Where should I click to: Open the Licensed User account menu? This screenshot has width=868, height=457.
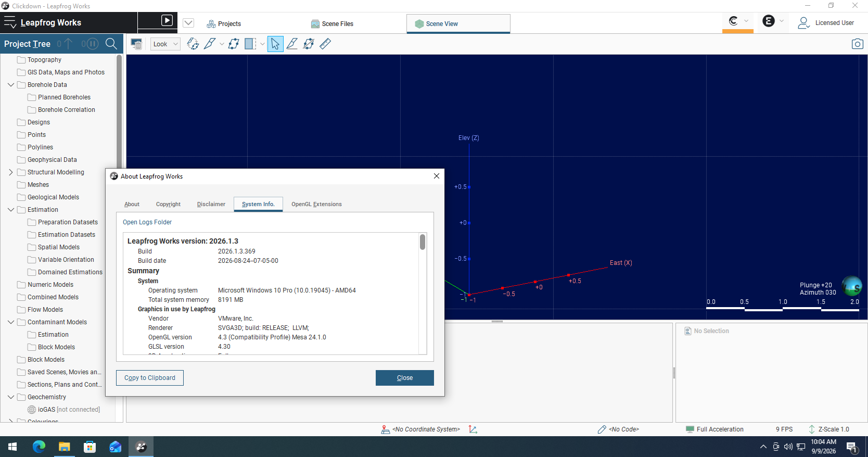click(826, 23)
